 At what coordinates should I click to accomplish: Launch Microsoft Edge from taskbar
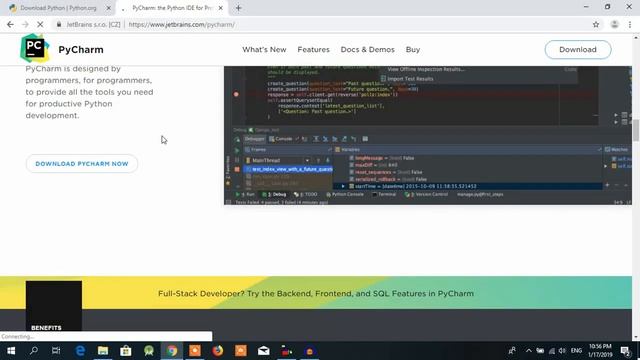(x=80, y=351)
